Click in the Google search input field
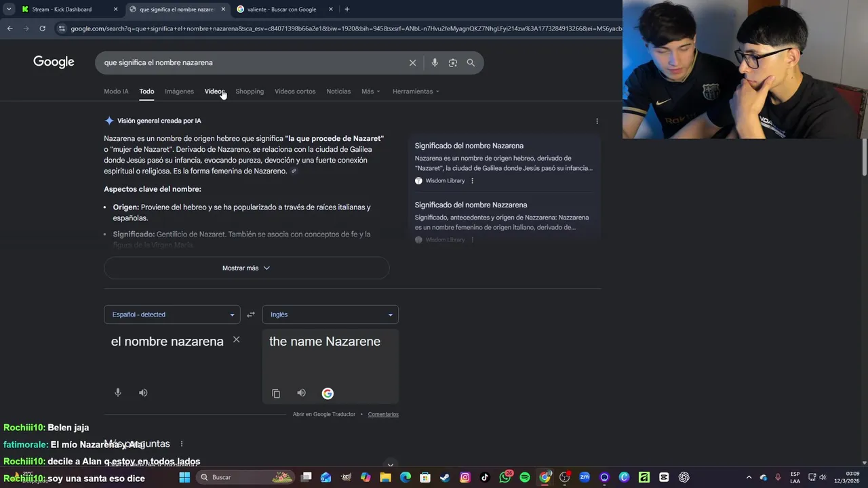Screen dimensions: 868x488 (251, 62)
